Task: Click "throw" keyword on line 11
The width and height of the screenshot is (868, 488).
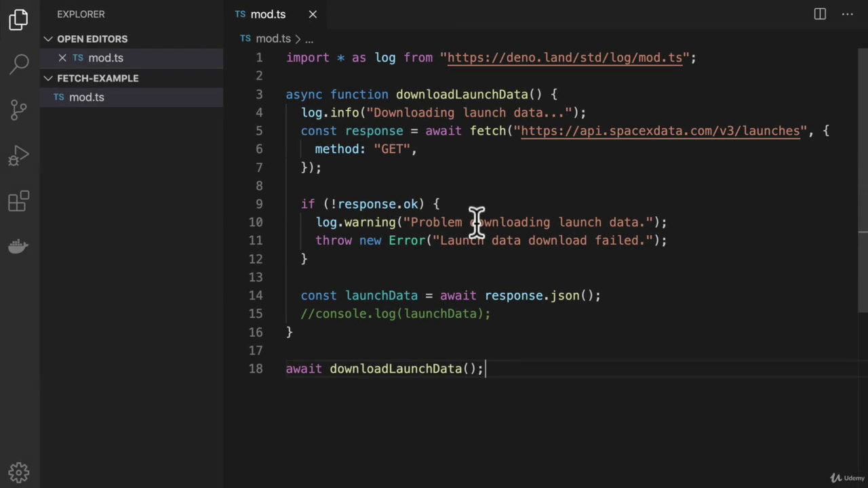Action: pos(334,241)
